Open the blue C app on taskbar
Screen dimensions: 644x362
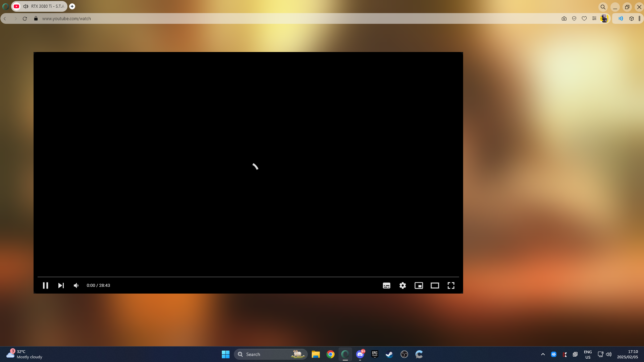419,354
